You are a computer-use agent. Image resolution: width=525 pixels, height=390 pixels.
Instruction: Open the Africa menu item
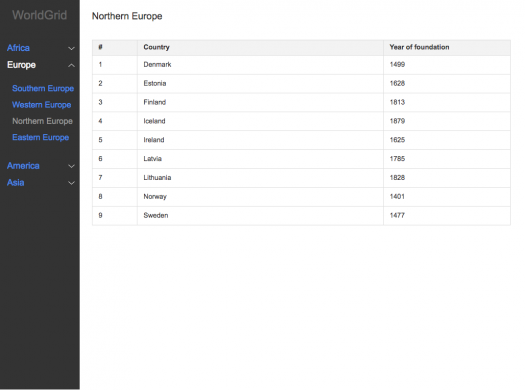point(18,48)
